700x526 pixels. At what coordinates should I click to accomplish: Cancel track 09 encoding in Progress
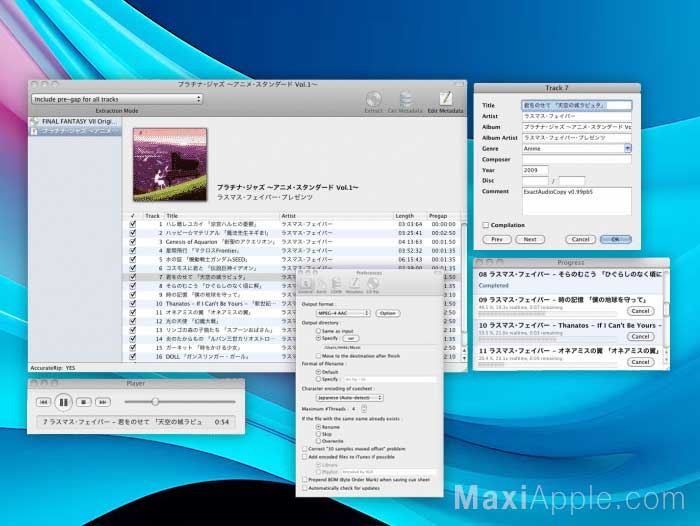640,311
